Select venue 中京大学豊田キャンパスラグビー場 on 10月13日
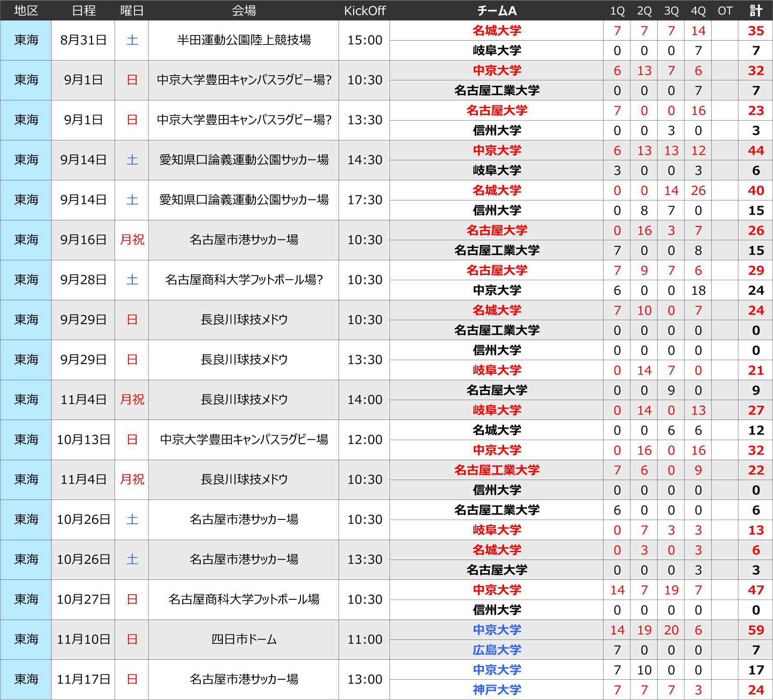Image resolution: width=773 pixels, height=700 pixels. point(244,440)
